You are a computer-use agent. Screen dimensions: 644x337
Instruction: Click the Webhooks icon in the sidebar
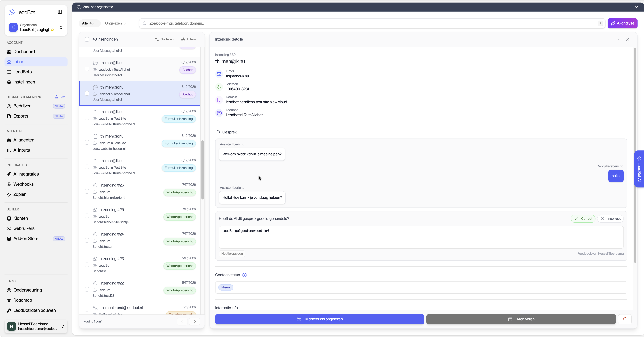(9, 184)
